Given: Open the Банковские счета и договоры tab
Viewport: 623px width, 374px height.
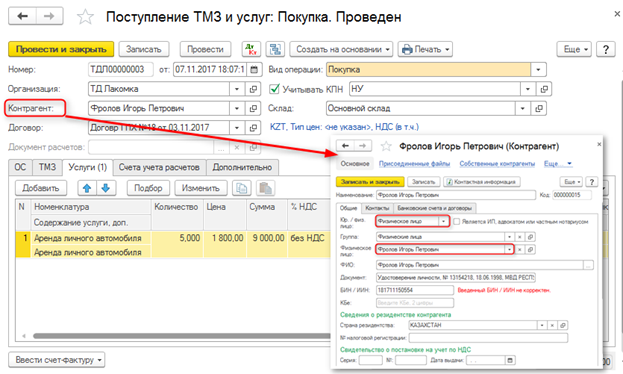Looking at the screenshot, I should tap(434, 208).
